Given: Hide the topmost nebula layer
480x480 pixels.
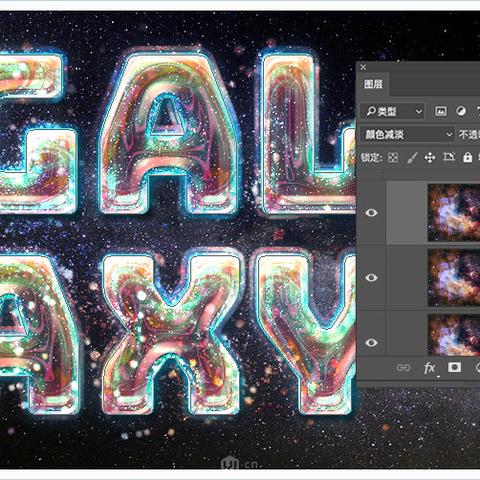Looking at the screenshot, I should 371,213.
